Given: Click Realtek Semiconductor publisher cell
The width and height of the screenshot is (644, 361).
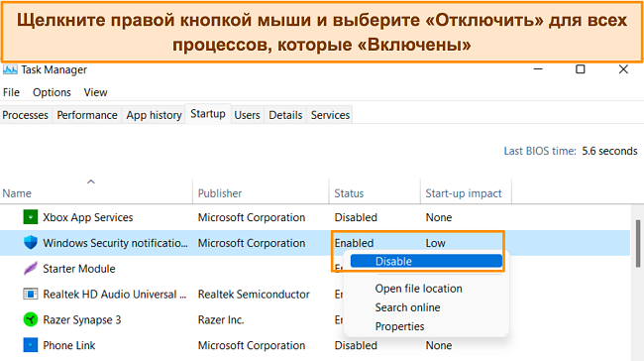Looking at the screenshot, I should pos(254,294).
